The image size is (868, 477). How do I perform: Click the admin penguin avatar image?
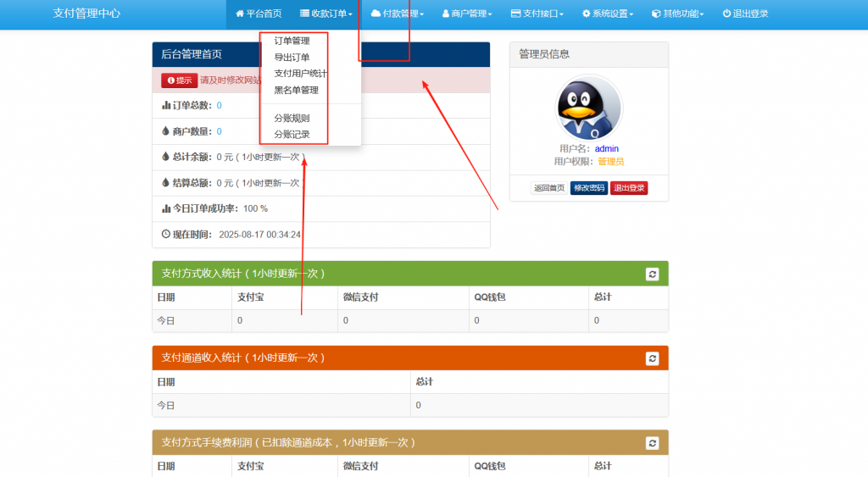[588, 108]
